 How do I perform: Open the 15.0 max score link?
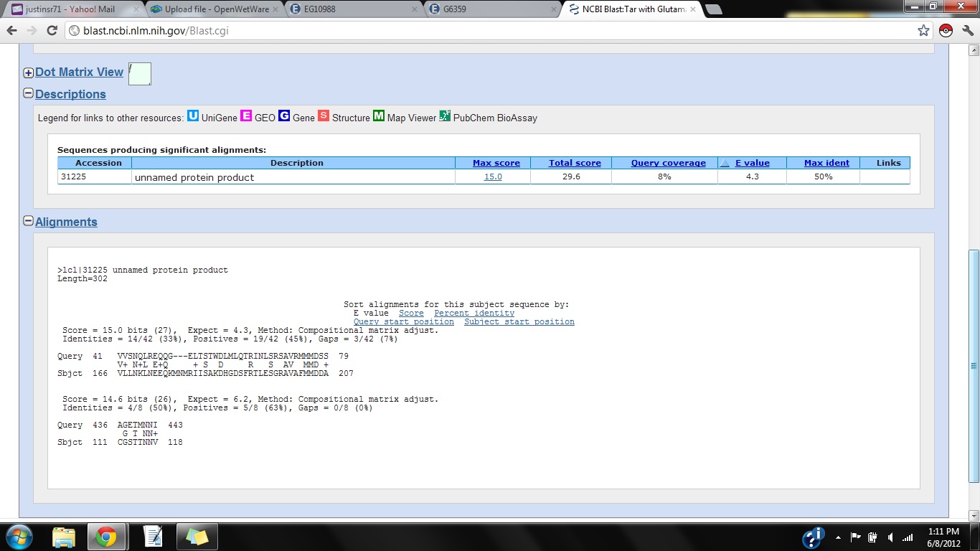493,176
